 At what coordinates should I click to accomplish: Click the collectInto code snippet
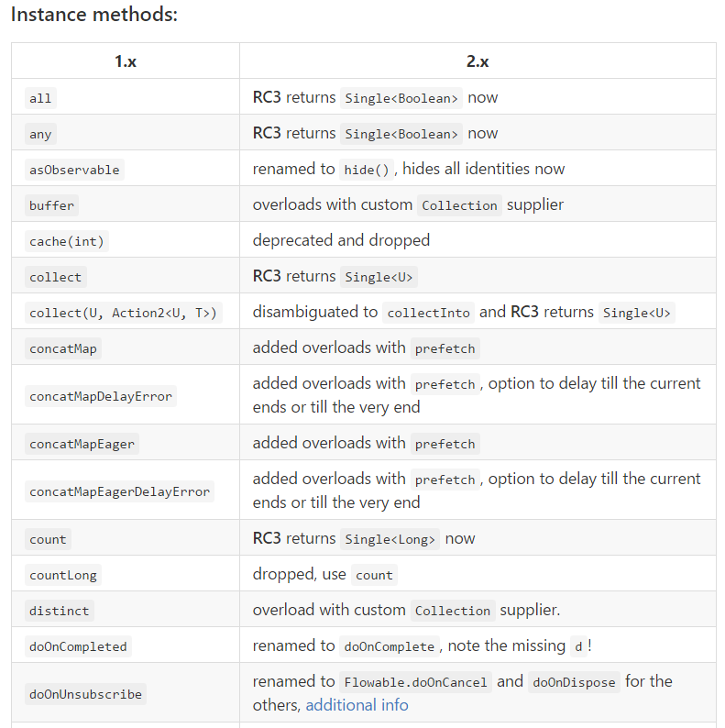(428, 313)
